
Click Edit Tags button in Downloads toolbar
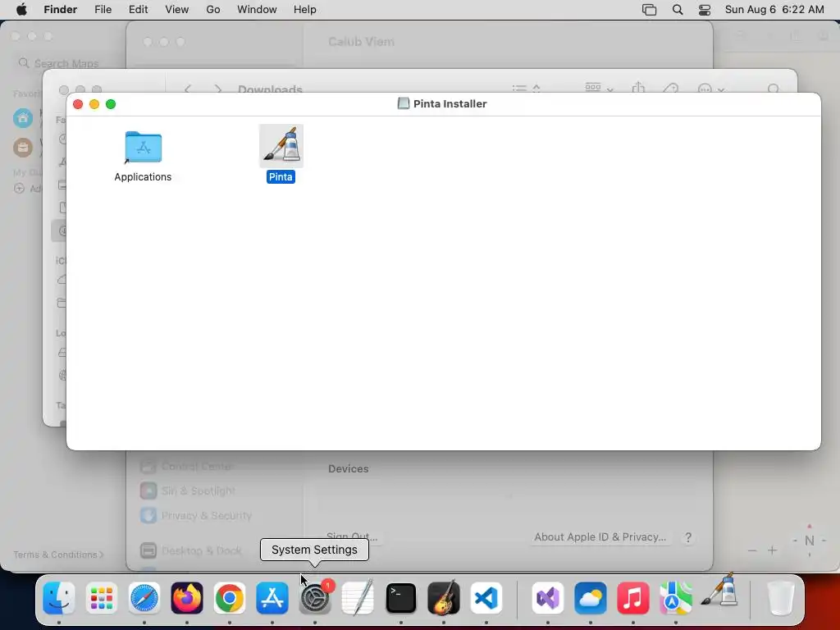(x=671, y=89)
